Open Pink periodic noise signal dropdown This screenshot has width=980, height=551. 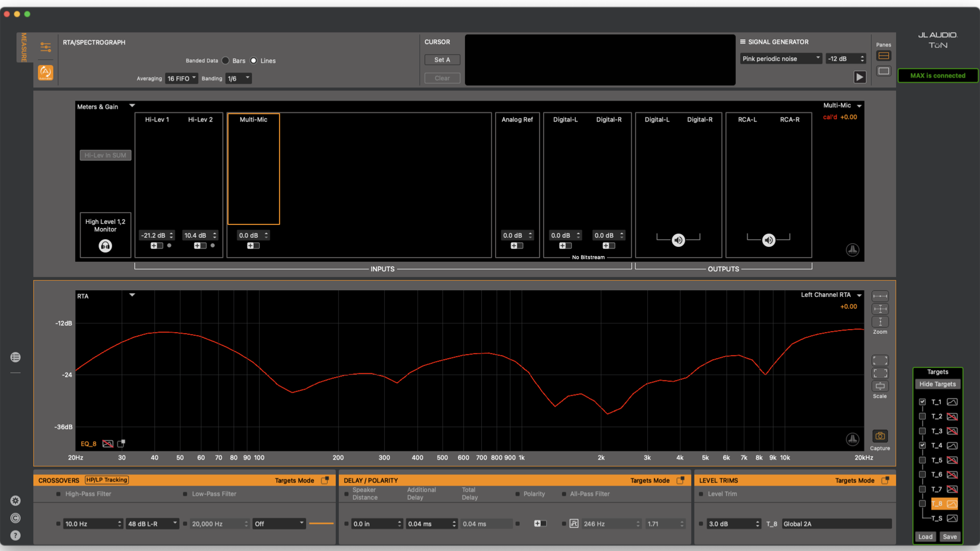[x=781, y=59]
